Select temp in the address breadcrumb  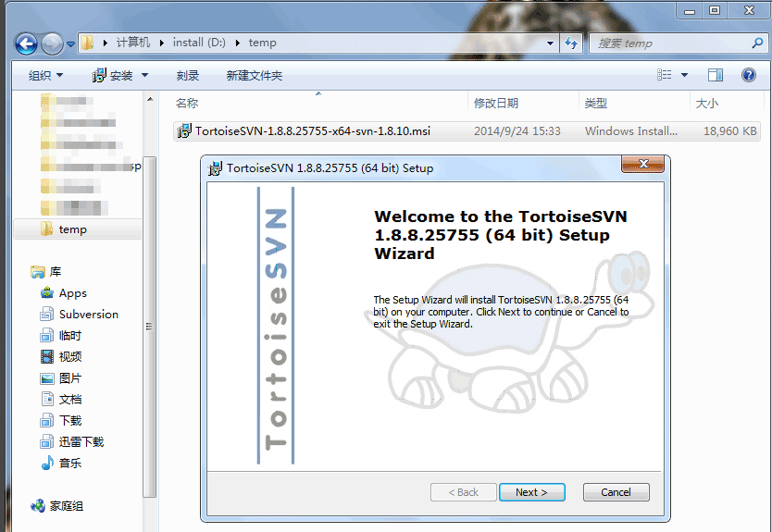[x=262, y=43]
